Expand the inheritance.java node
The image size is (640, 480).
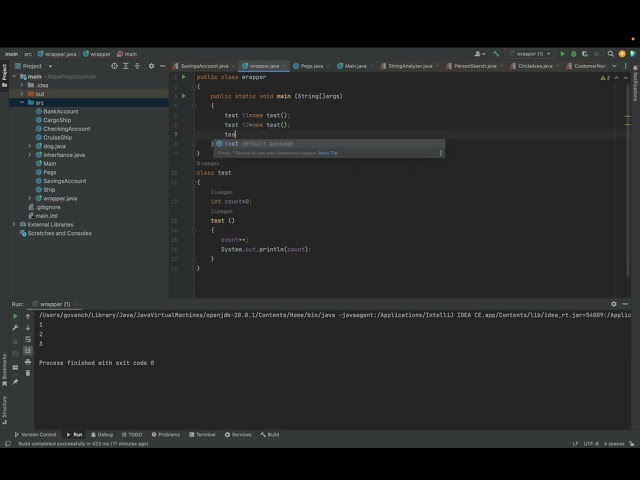(30, 155)
